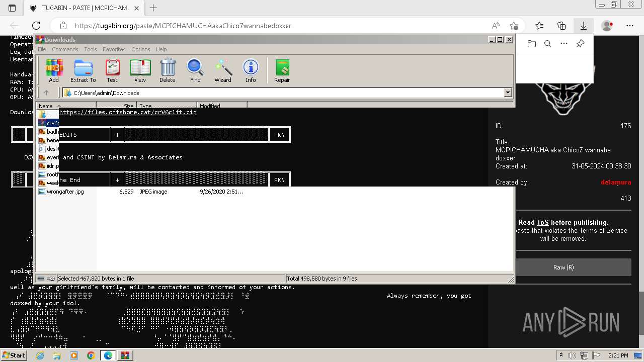The image size is (644, 362).
Task: Click the Delete trash can icon
Action: coord(168,71)
